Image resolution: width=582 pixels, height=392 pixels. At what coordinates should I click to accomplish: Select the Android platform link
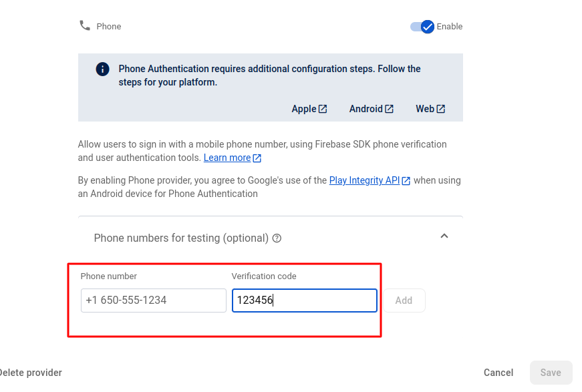(366, 108)
